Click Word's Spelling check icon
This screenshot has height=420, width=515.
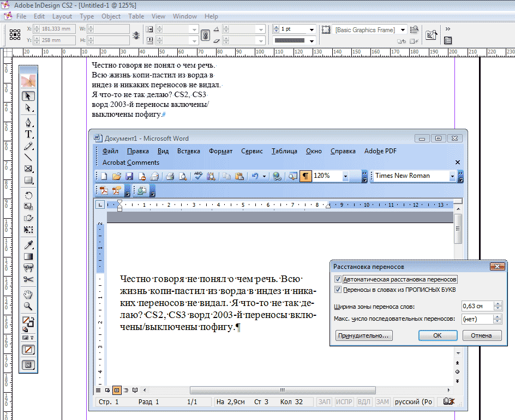click(x=198, y=176)
